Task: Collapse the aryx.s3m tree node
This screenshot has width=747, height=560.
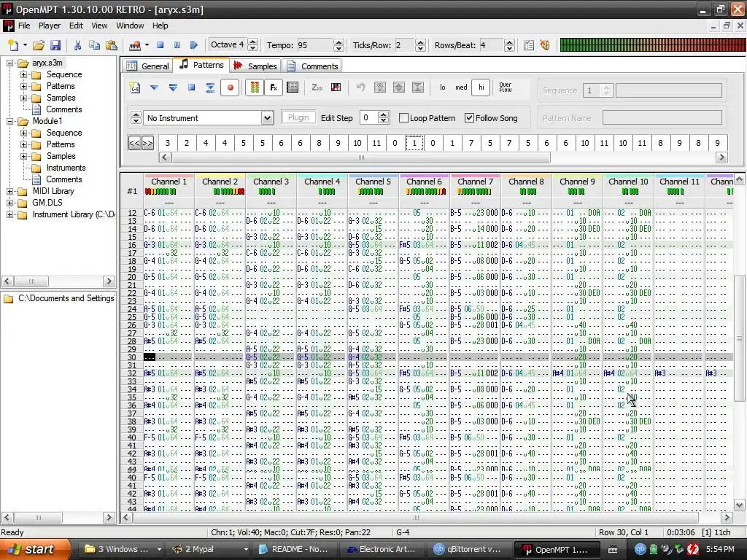Action: click(x=9, y=63)
